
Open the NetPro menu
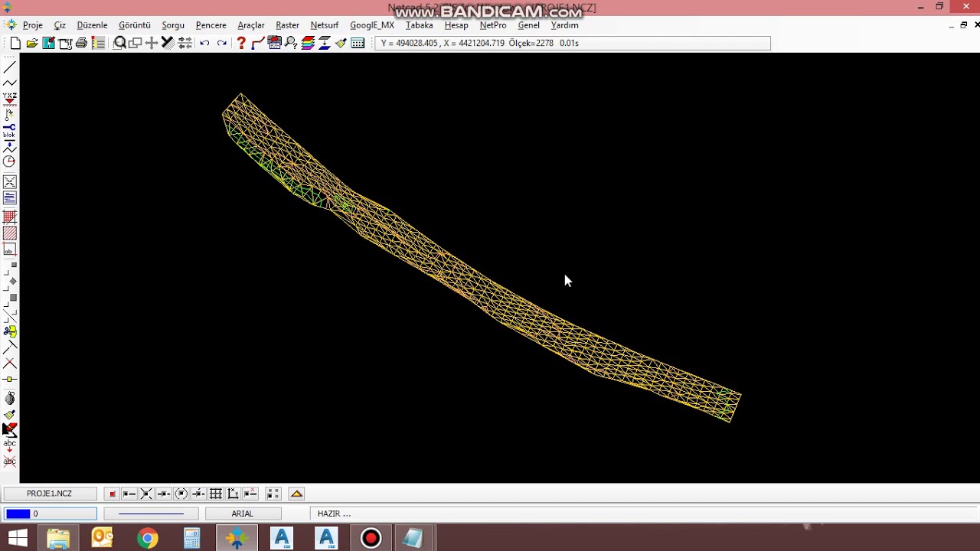[493, 25]
